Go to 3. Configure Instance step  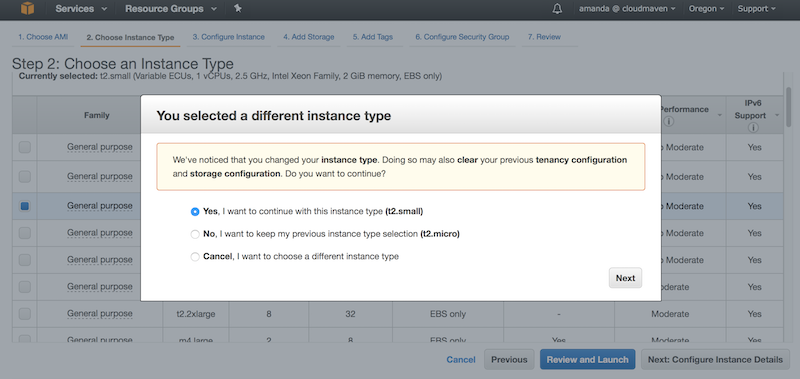coord(229,37)
